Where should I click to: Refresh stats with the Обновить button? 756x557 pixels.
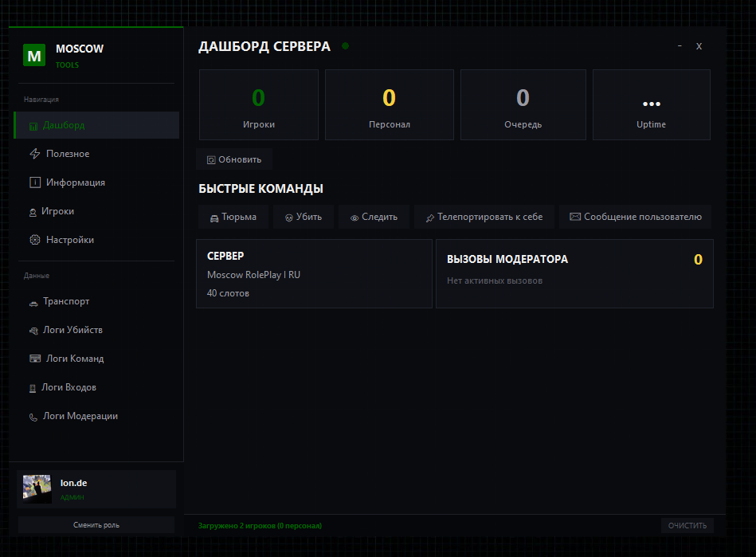(234, 159)
